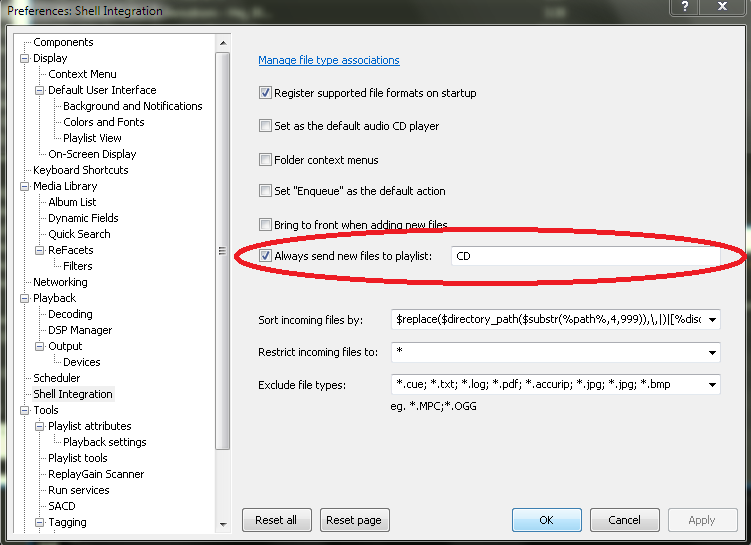Click the Reset all button
Image resolution: width=751 pixels, height=545 pixels.
point(277,520)
